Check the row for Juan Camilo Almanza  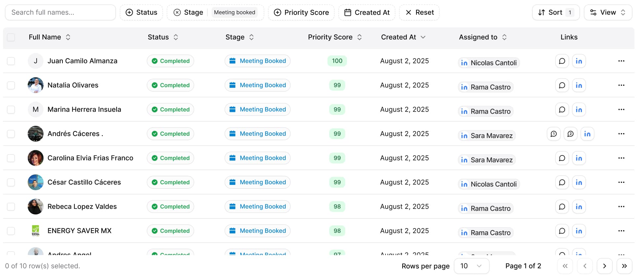click(x=11, y=61)
